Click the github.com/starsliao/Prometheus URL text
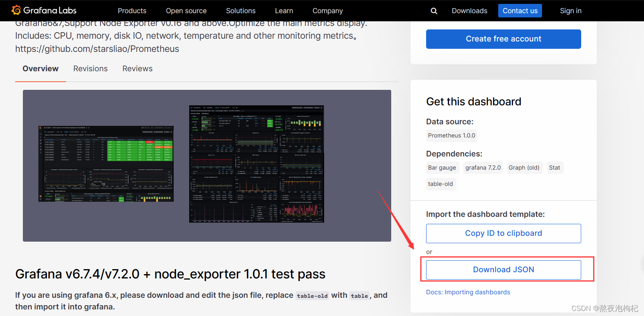Screen dimensions: 644x316 pos(97,49)
